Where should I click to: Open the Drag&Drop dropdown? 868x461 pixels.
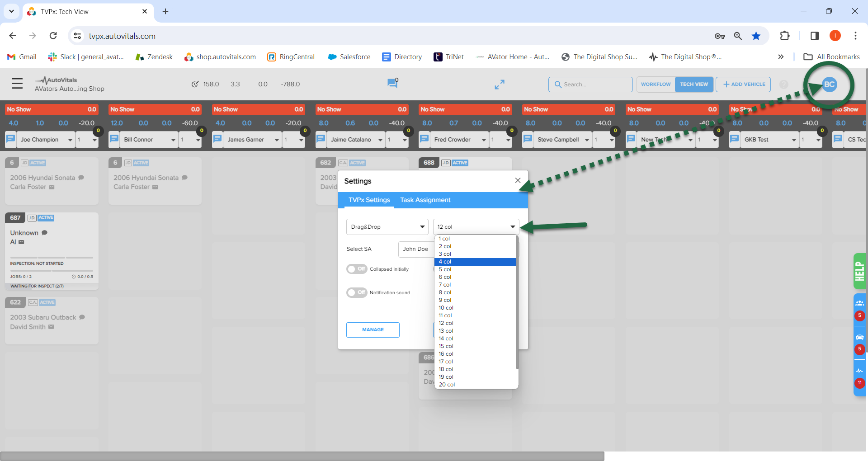387,227
